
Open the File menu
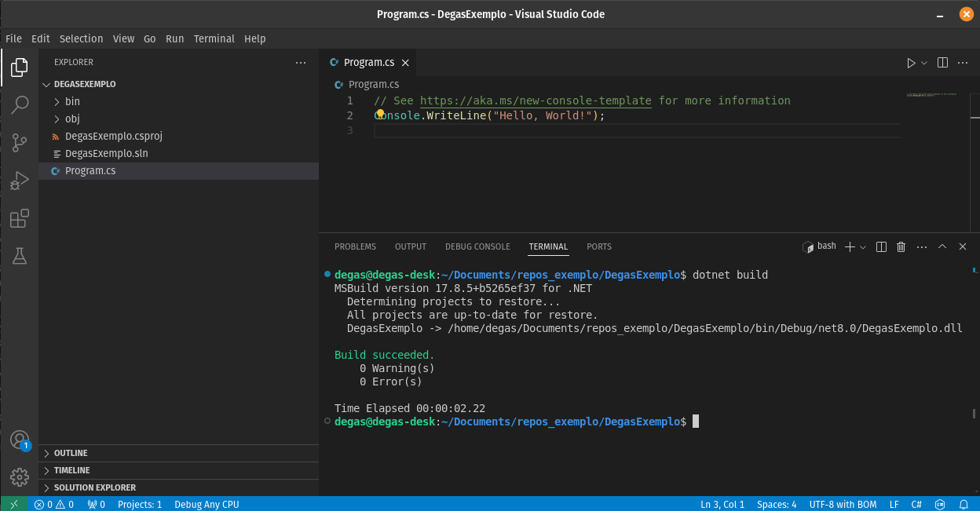click(x=13, y=38)
